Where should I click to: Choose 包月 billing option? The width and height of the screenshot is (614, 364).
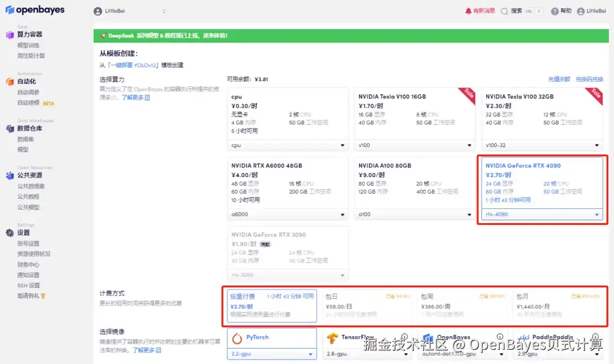click(x=558, y=306)
